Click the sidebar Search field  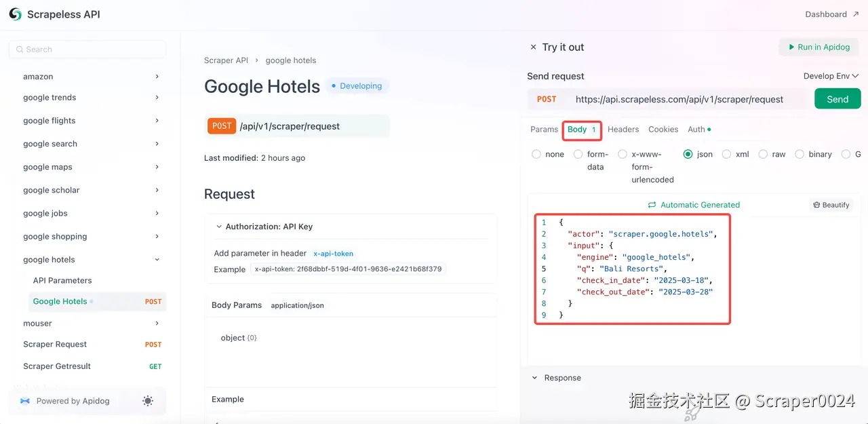pyautogui.click(x=87, y=50)
